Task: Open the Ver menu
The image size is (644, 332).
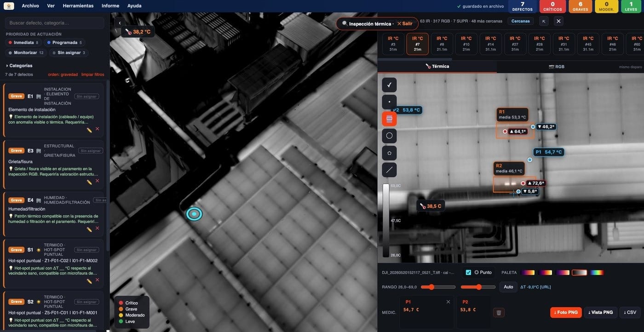Action: [51, 6]
